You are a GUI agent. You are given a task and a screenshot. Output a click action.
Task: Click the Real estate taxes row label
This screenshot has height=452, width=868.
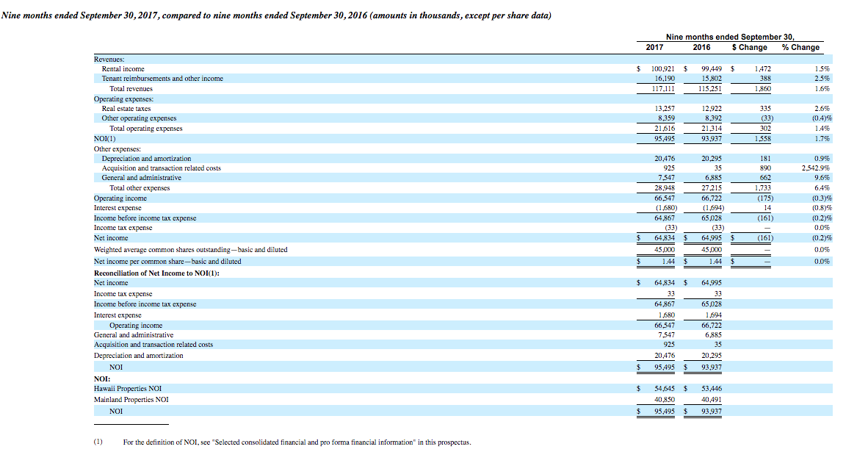[126, 109]
